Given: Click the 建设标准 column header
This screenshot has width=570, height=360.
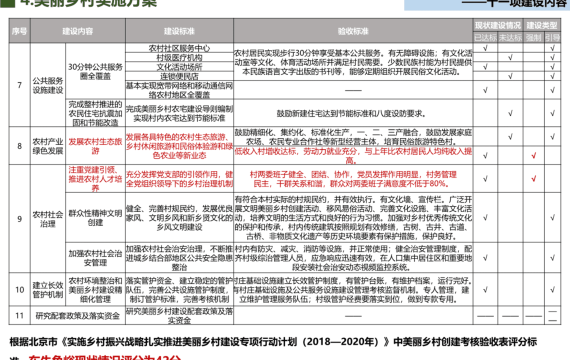Looking at the screenshot, I should [179, 31].
